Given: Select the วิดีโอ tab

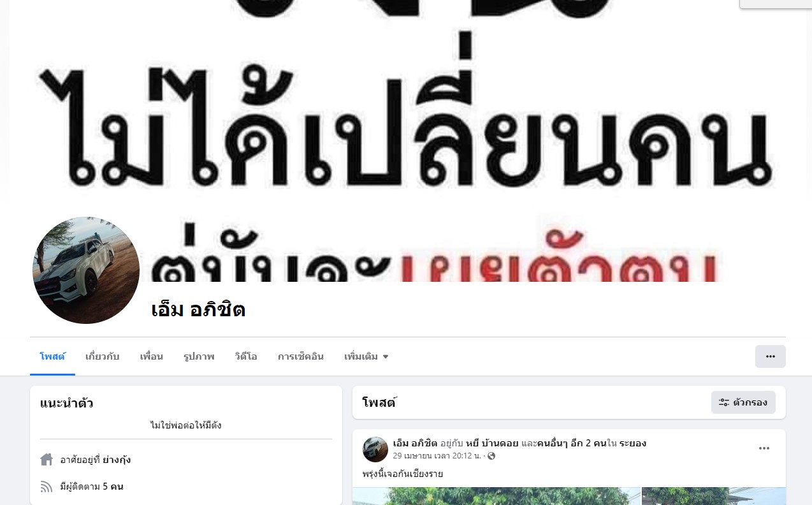Looking at the screenshot, I should click(246, 356).
